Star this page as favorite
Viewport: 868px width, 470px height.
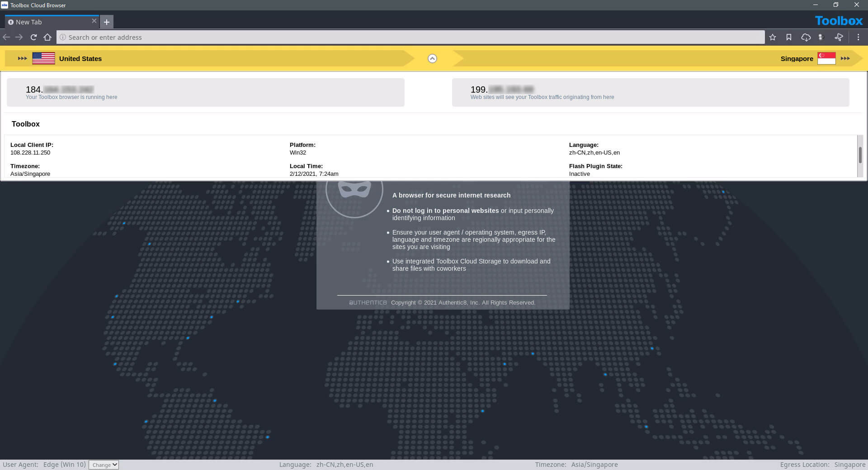click(x=773, y=37)
